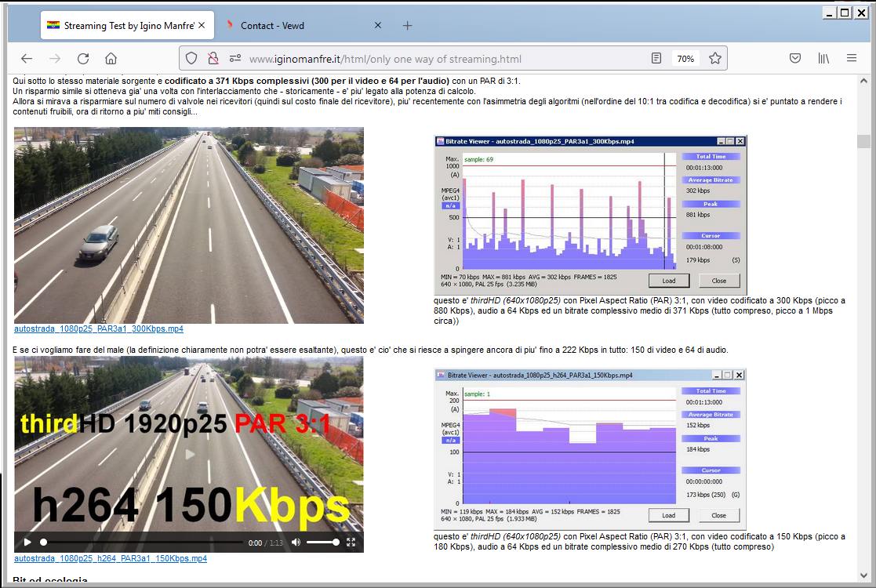This screenshot has width=876, height=588.
Task: Open the tracking protection shield icon
Action: pyautogui.click(x=191, y=59)
